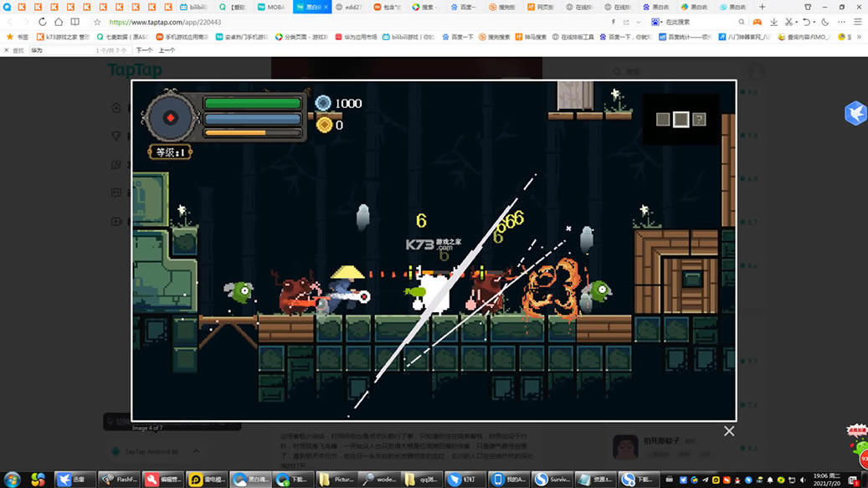Click the home button in browser toolbar

[x=59, y=22]
